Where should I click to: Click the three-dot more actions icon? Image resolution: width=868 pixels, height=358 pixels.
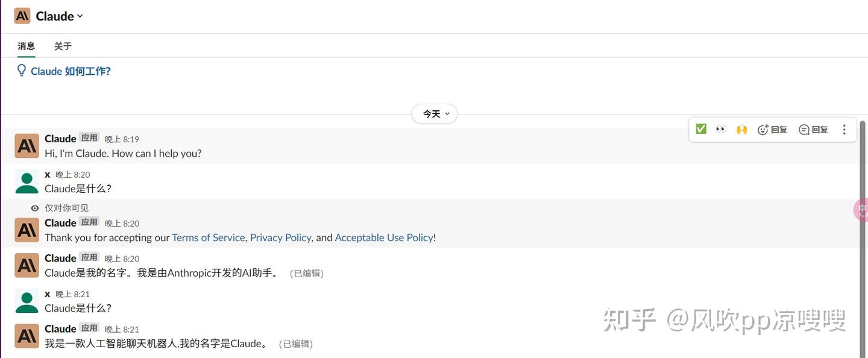pyautogui.click(x=844, y=129)
